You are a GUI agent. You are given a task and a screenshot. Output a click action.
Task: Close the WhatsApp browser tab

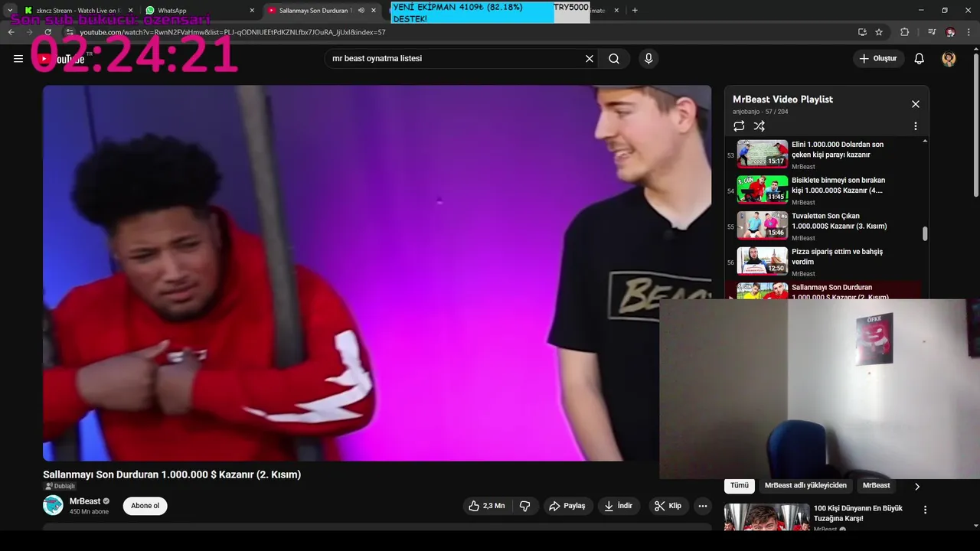point(252,11)
